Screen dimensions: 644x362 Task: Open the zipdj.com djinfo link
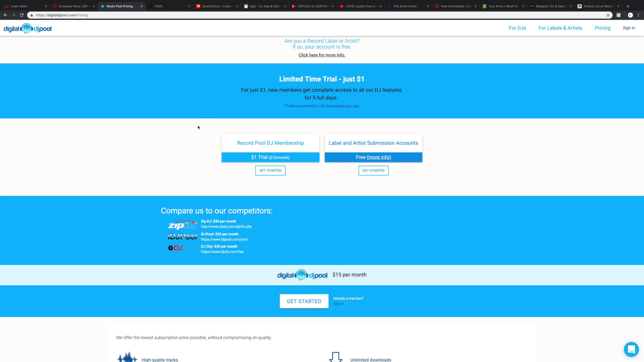(x=226, y=227)
